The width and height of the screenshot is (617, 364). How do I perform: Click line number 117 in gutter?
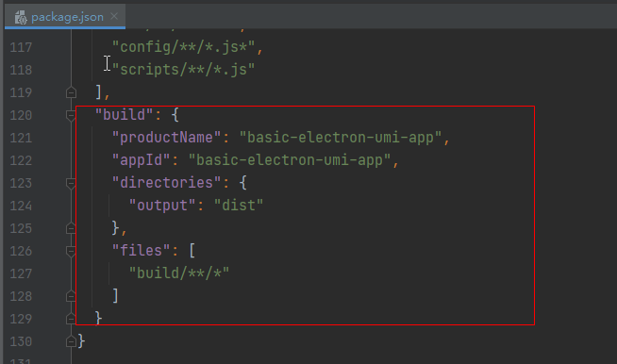click(21, 47)
